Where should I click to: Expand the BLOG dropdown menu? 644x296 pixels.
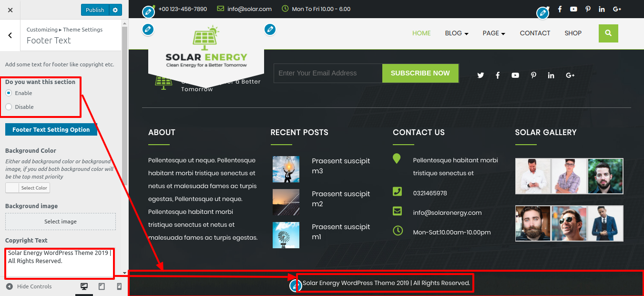pyautogui.click(x=457, y=33)
